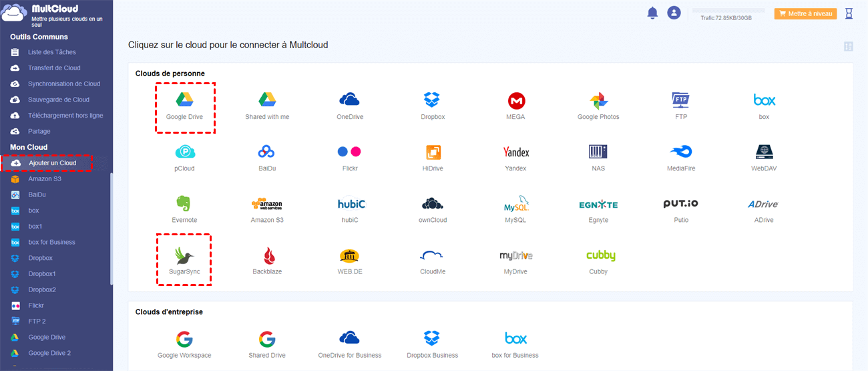Connect the hubiC cloud
Screen dimensions: 868x371
[351, 204]
